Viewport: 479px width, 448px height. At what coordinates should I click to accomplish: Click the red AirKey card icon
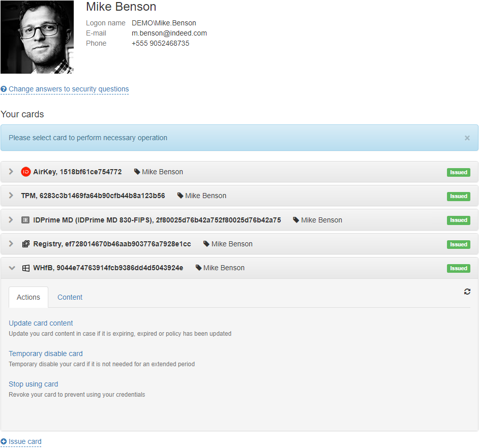pos(26,172)
